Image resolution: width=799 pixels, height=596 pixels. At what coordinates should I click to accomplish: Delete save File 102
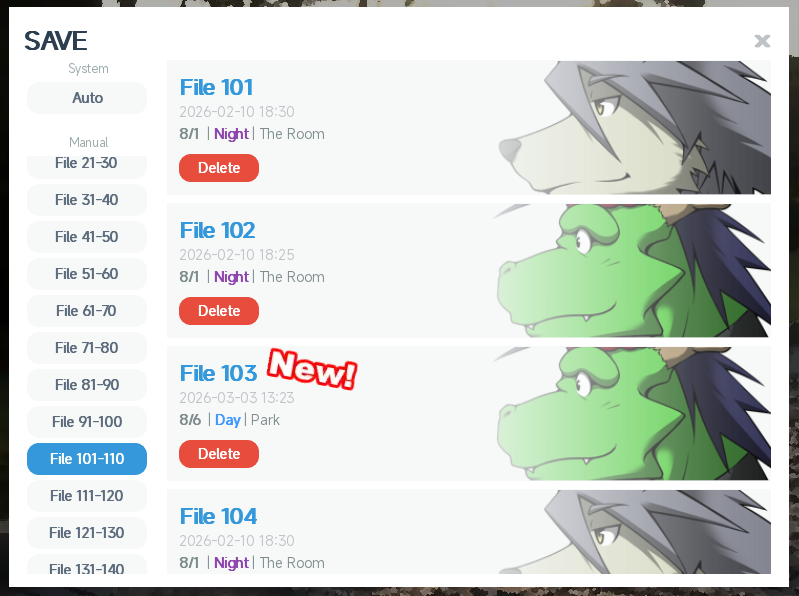pos(219,311)
